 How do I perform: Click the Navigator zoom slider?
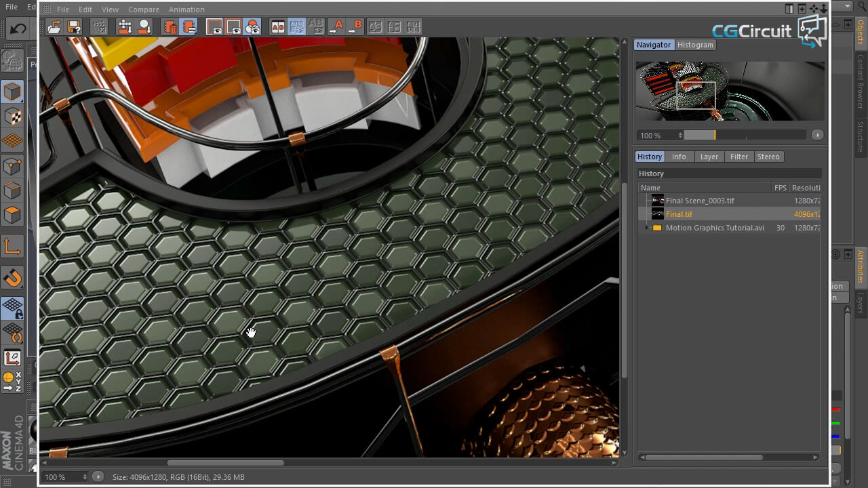point(744,136)
